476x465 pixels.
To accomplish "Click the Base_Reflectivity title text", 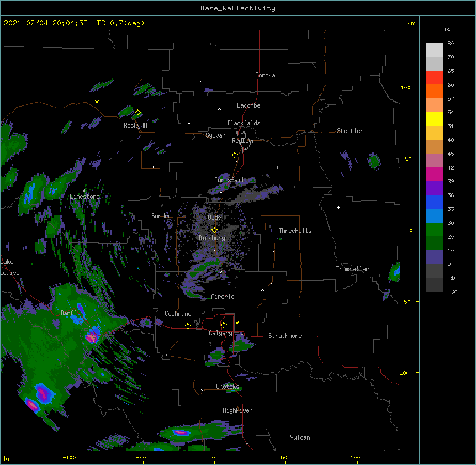I will coord(238,8).
